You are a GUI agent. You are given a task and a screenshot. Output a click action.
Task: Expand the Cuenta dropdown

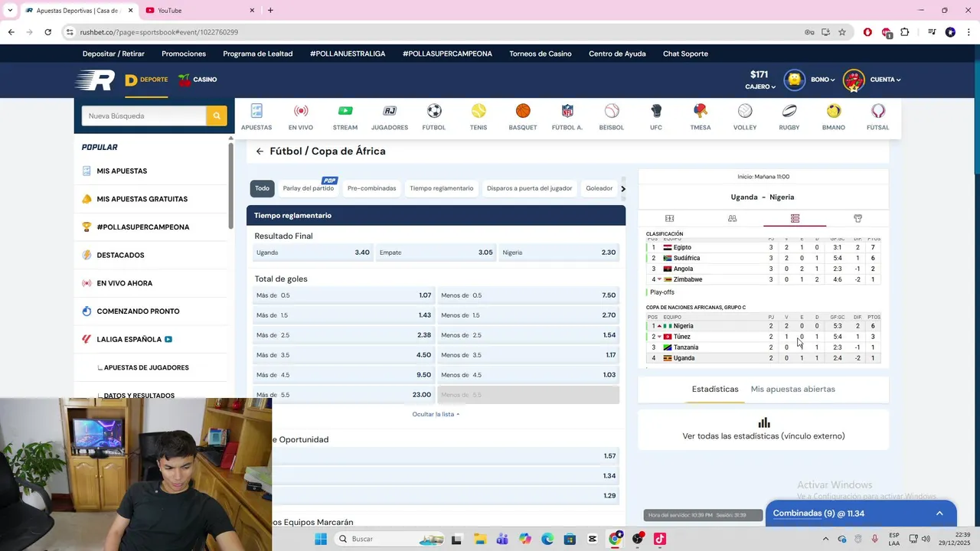point(885,80)
